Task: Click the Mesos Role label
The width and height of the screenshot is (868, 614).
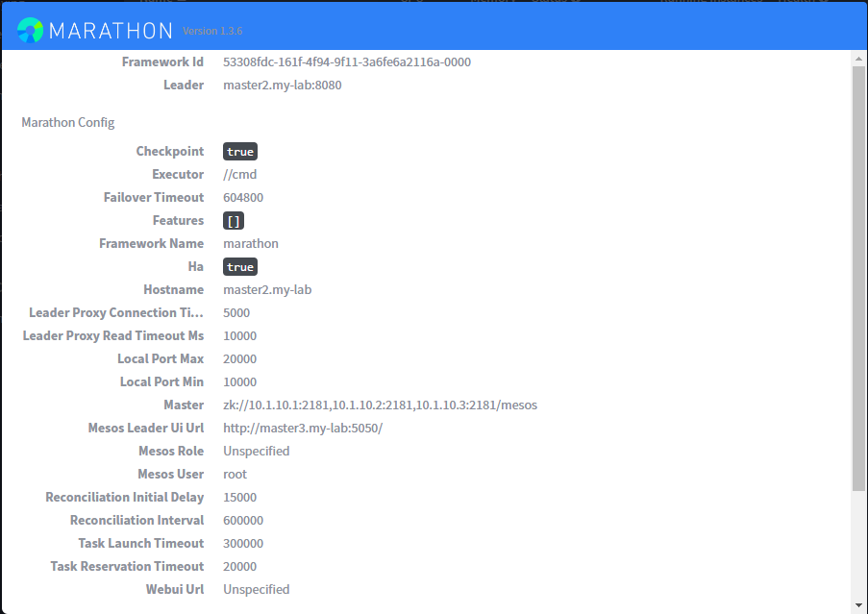Action: click(171, 452)
